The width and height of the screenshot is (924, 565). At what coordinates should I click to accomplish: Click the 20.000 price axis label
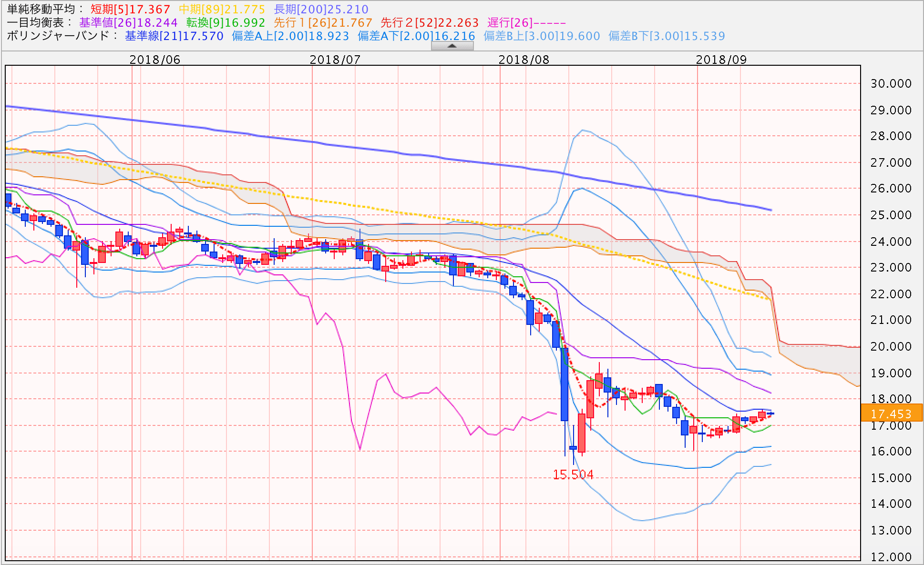tap(891, 347)
